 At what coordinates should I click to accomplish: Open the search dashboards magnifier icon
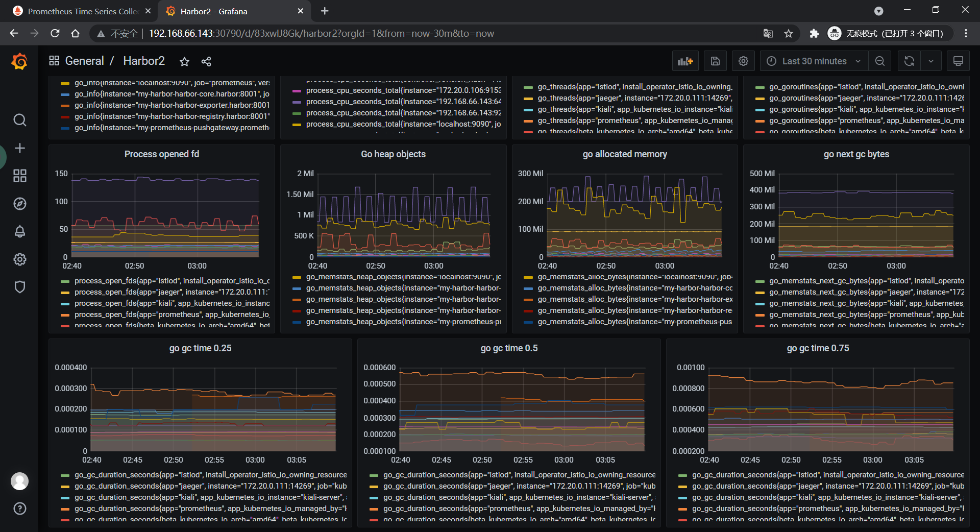point(19,120)
